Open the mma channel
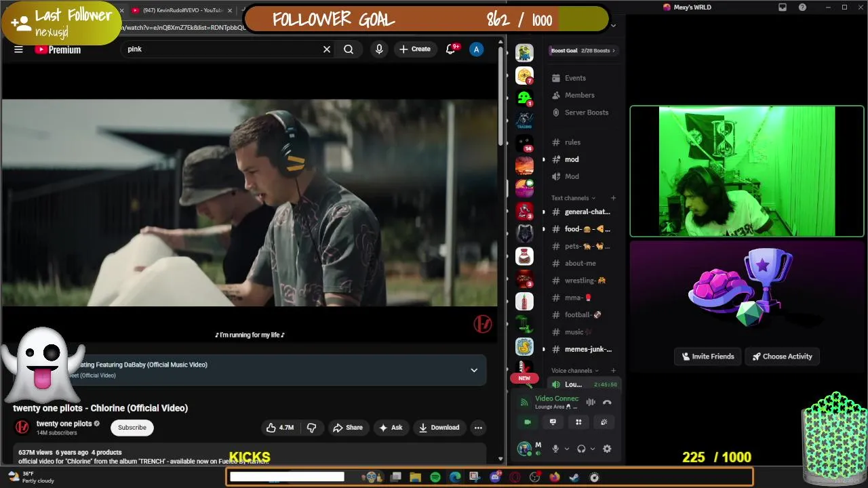 click(x=578, y=298)
